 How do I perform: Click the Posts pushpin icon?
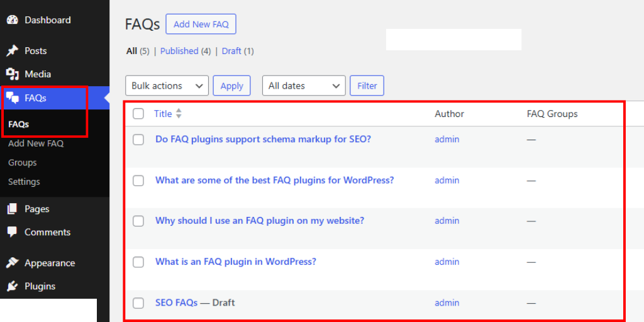[x=13, y=51]
